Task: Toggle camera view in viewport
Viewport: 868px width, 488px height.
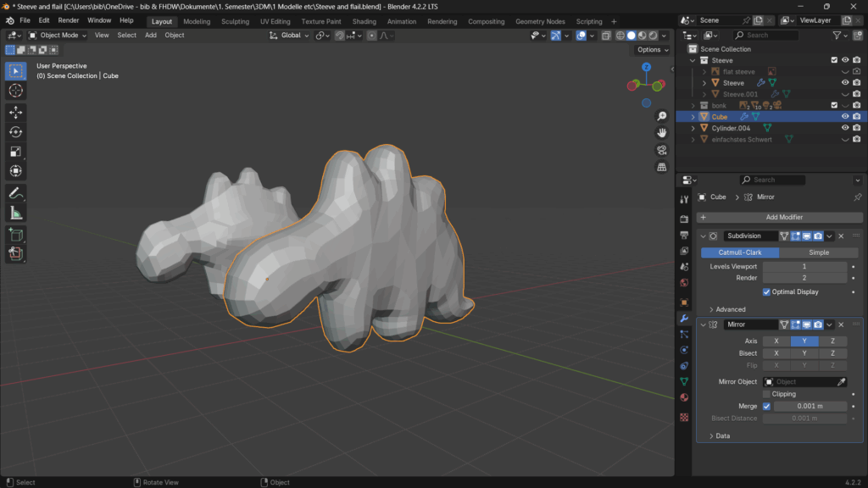Action: pyautogui.click(x=662, y=150)
